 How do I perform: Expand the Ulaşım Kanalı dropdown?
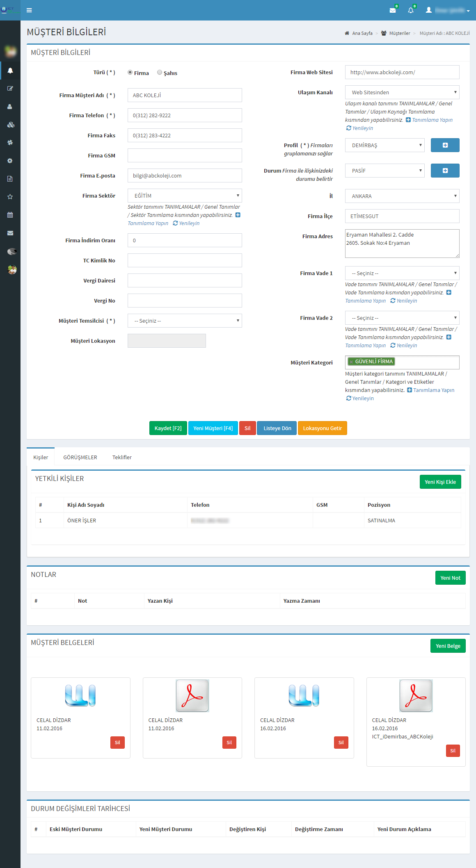tap(402, 92)
